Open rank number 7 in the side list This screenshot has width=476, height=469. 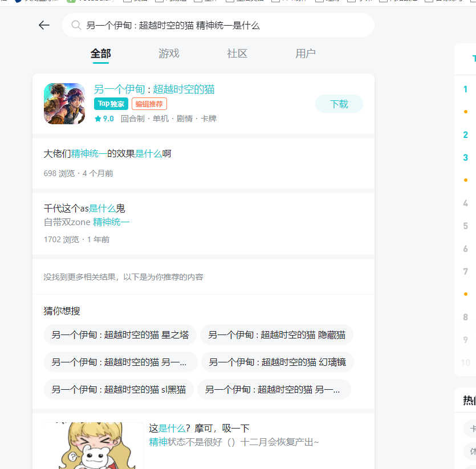465,271
